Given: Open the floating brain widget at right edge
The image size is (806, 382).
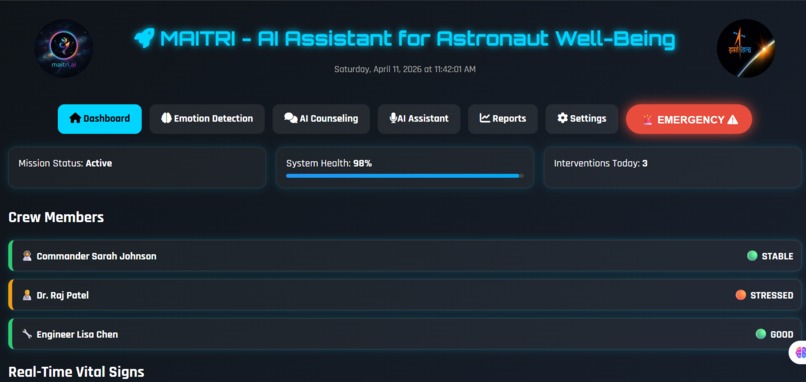Looking at the screenshot, I should click(798, 353).
